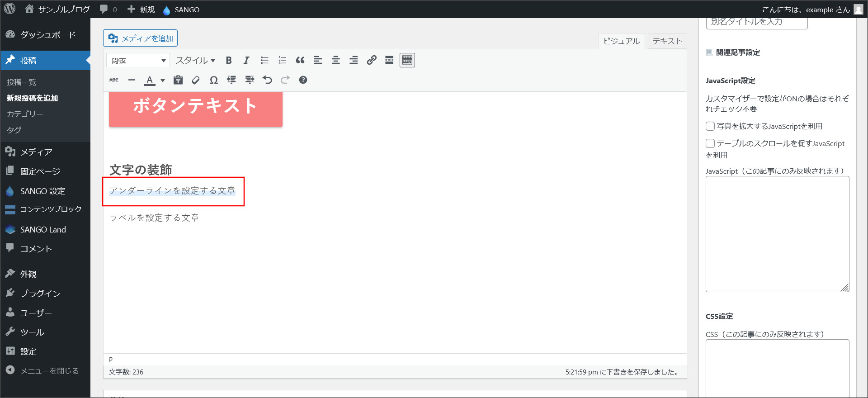868x398 pixels.
Task: Insert a bulleted list
Action: 264,60
